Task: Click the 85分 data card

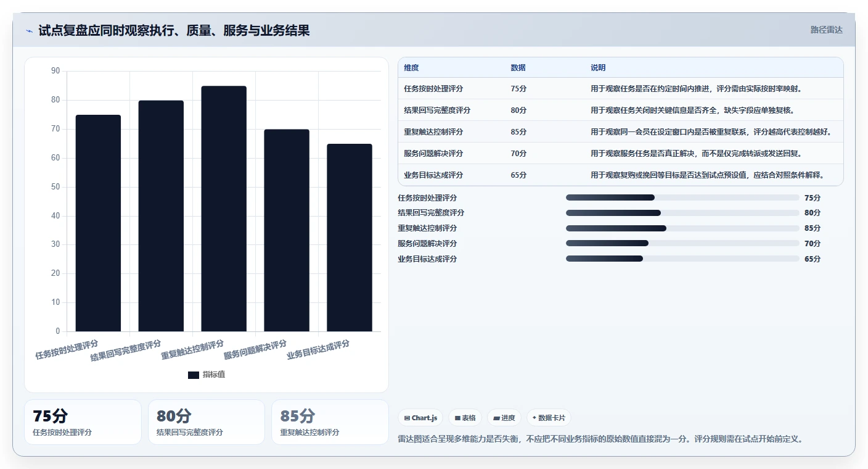Action: pyautogui.click(x=330, y=422)
